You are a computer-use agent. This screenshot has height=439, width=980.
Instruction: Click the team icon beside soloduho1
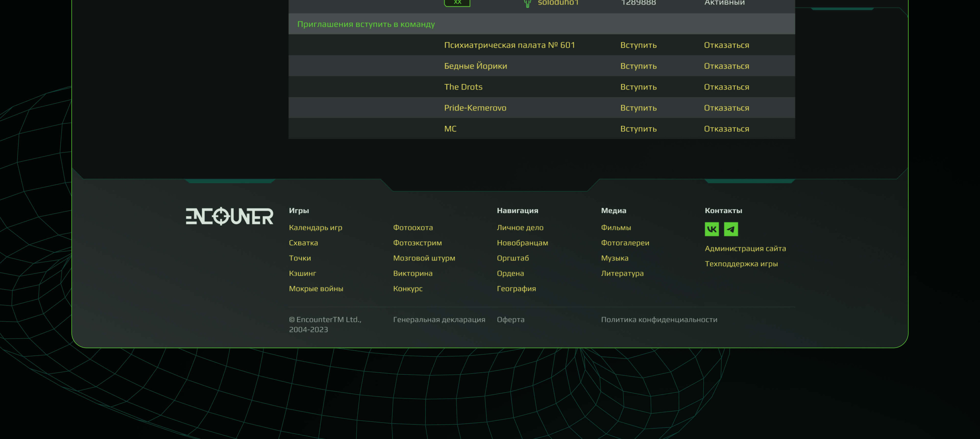[x=527, y=3]
